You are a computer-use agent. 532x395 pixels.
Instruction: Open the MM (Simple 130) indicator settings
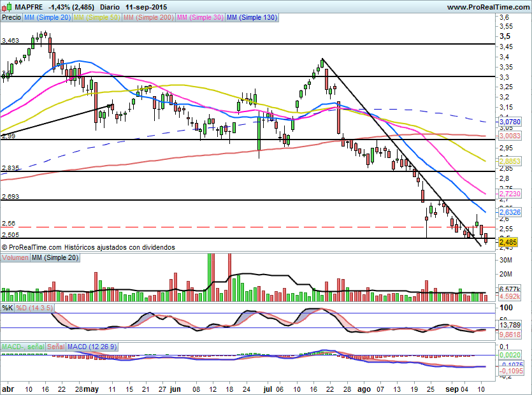tap(252, 18)
